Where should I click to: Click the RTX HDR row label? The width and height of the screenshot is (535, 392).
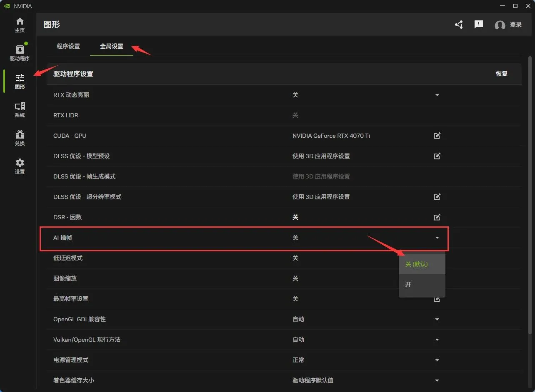tap(66, 115)
